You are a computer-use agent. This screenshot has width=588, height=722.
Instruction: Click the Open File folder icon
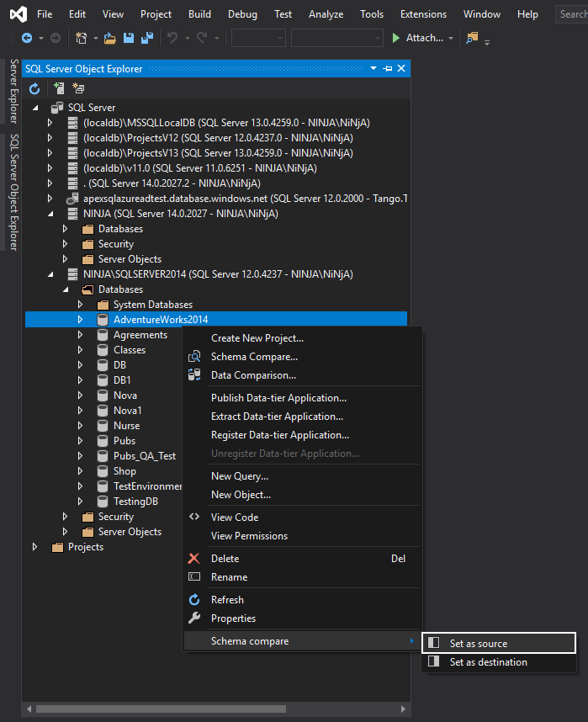tap(109, 38)
